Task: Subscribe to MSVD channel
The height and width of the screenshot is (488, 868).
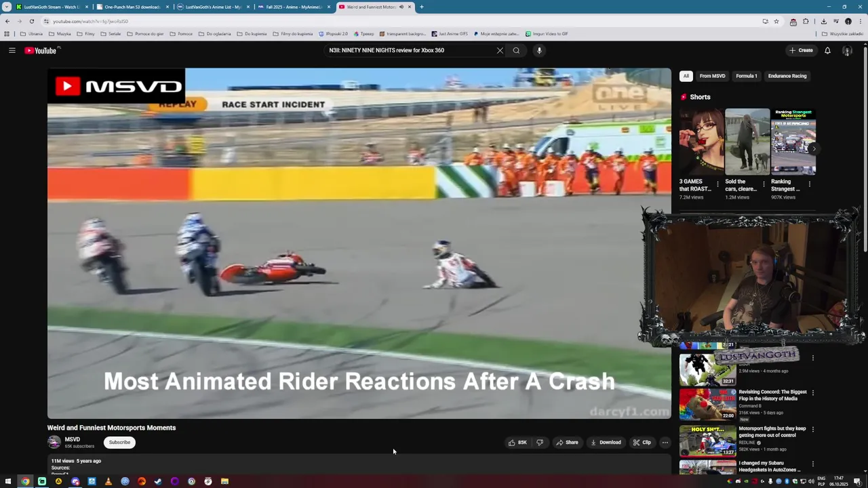Action: pyautogui.click(x=119, y=443)
